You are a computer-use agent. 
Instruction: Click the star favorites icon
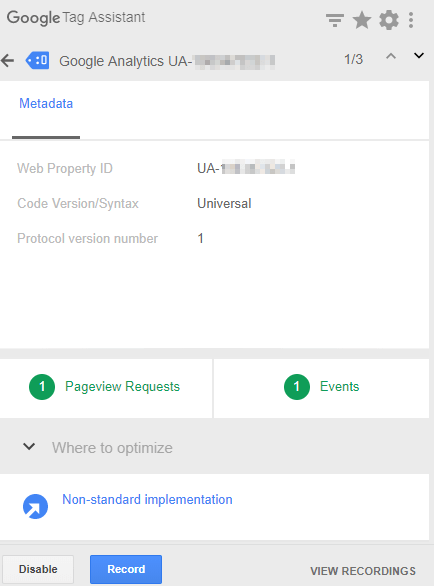tap(362, 20)
